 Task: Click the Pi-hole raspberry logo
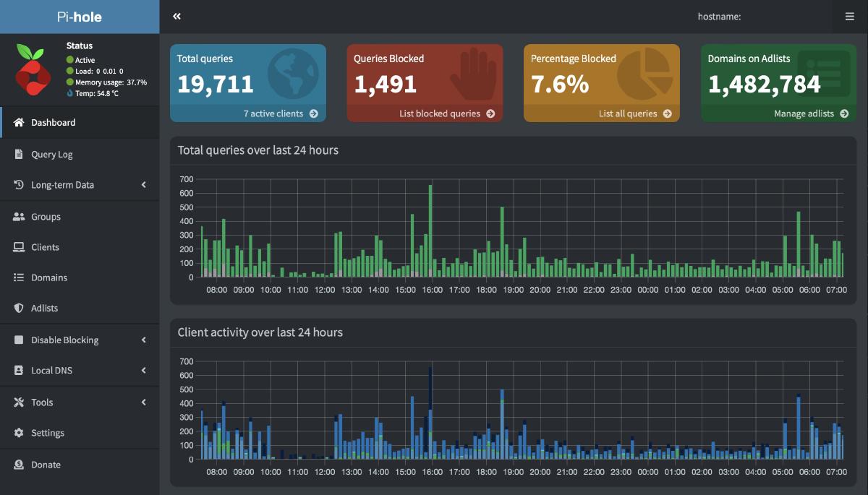click(33, 71)
